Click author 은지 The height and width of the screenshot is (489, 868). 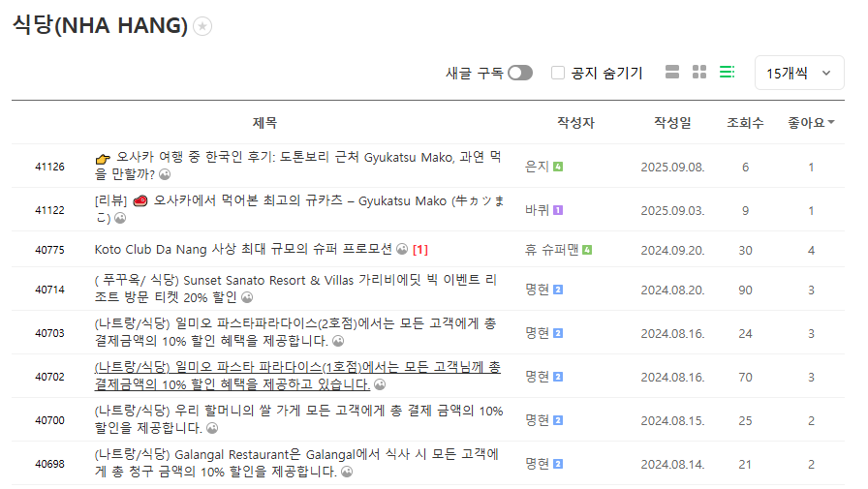point(537,167)
